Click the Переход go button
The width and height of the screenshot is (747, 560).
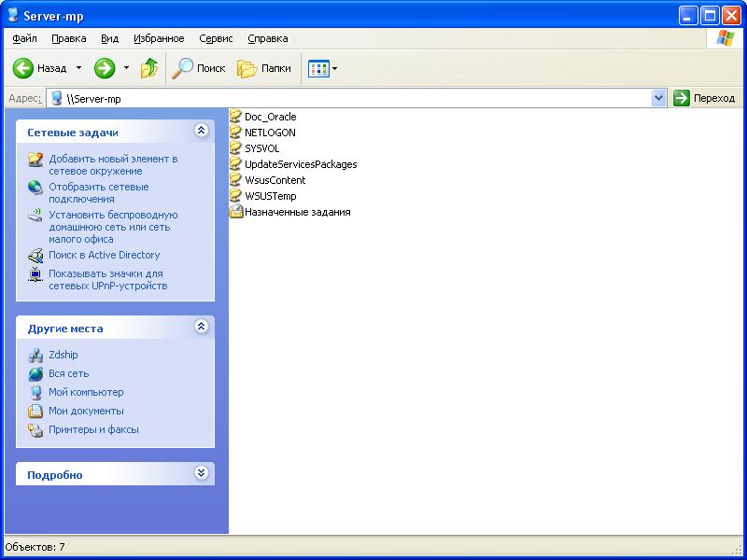pyautogui.click(x=705, y=99)
